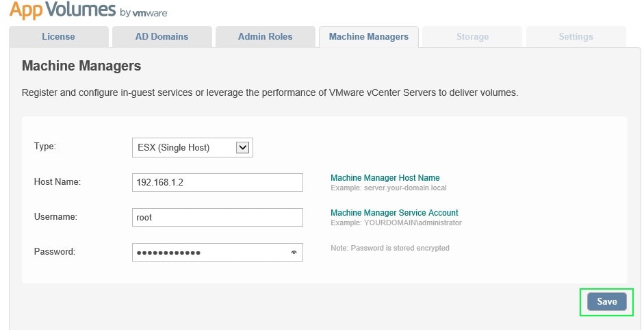This screenshot has height=330, width=644.
Task: Go to the Admin Roles tab
Action: [x=265, y=37]
